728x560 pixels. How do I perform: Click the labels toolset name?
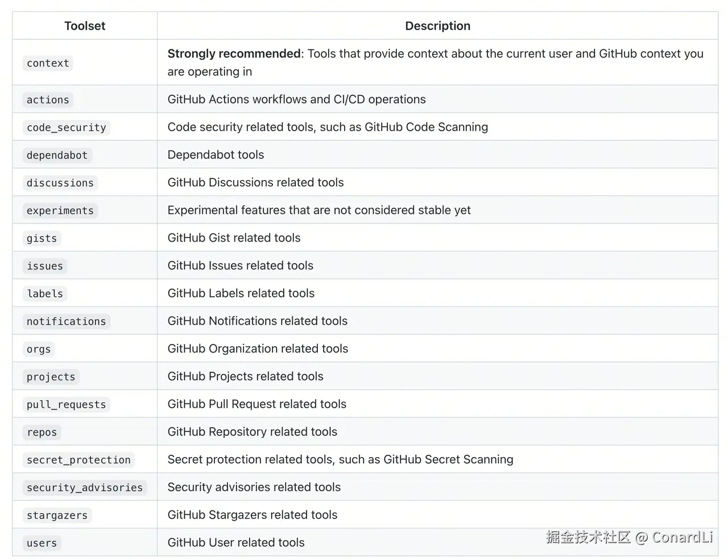[x=45, y=294]
